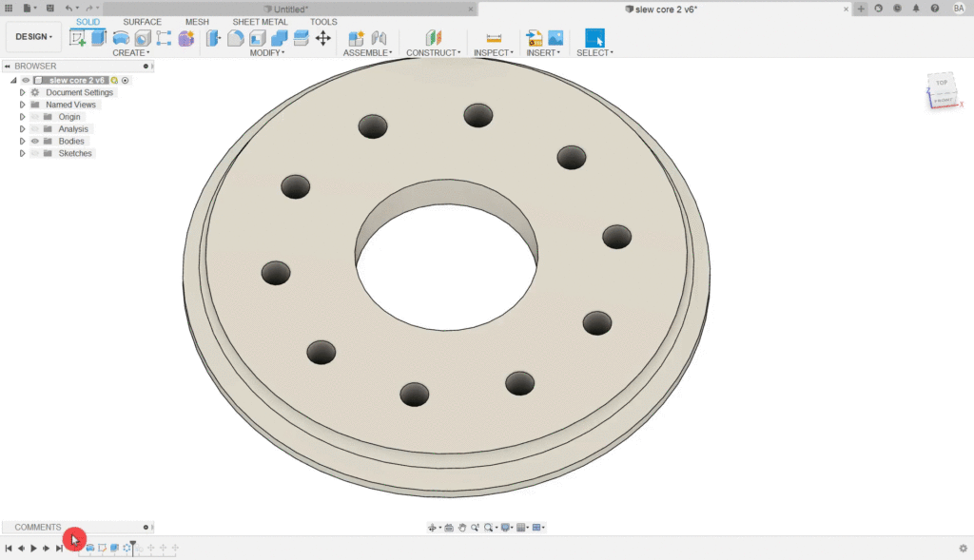
Task: Switch to the TOOLS tab
Action: (323, 22)
